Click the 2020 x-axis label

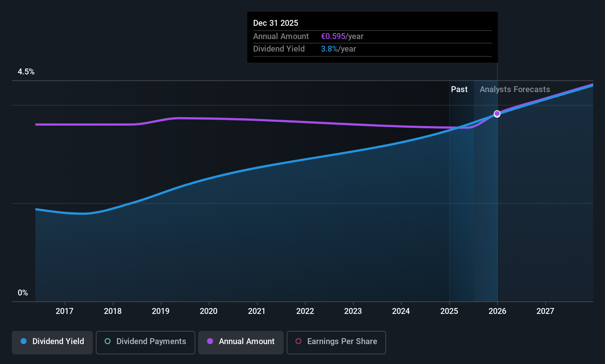(209, 311)
